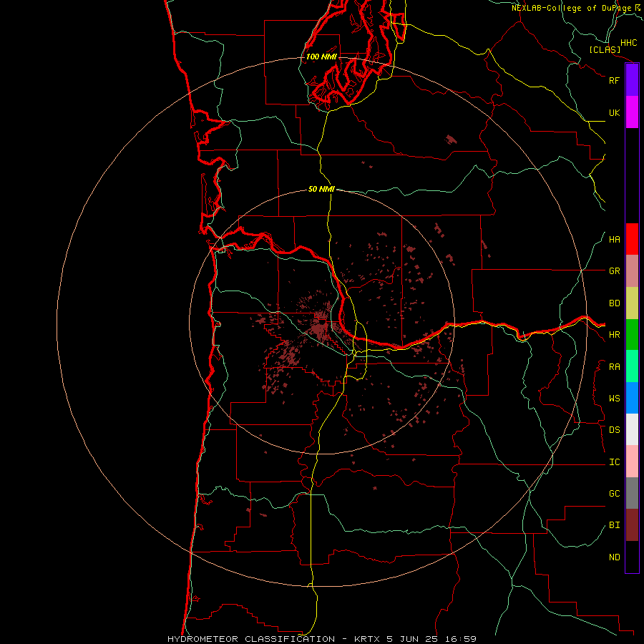The height and width of the screenshot is (644, 644).
Task: Click the BI legend label
Action: click(614, 525)
